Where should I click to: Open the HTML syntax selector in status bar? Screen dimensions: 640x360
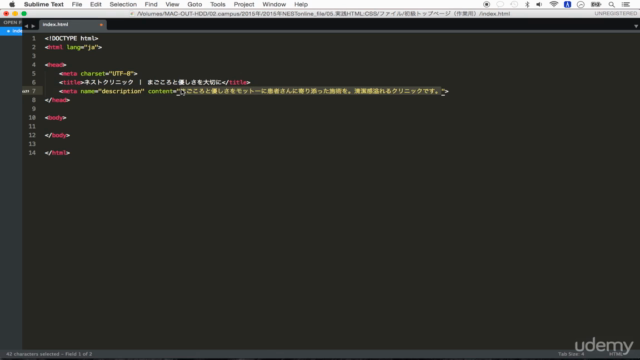(616, 354)
